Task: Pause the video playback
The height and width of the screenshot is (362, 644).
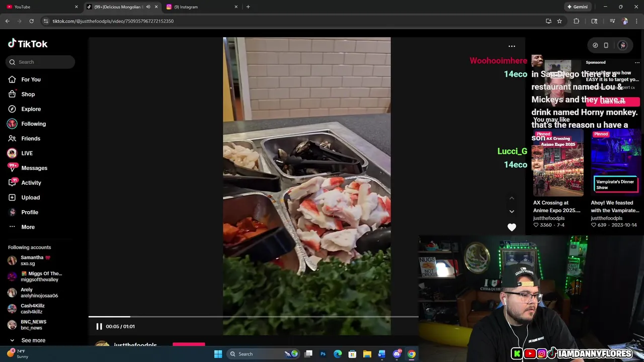Action: click(99, 326)
